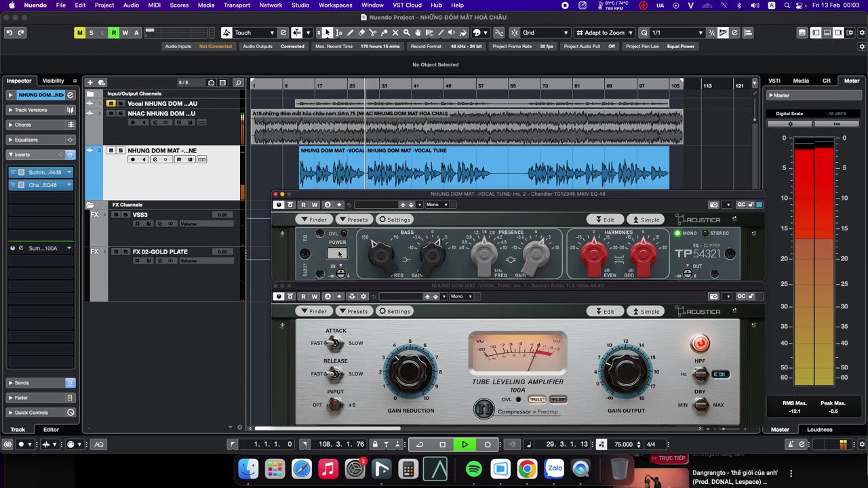Unmute the Vocal NHUNG DOM track
The height and width of the screenshot is (488, 868).
[111, 104]
